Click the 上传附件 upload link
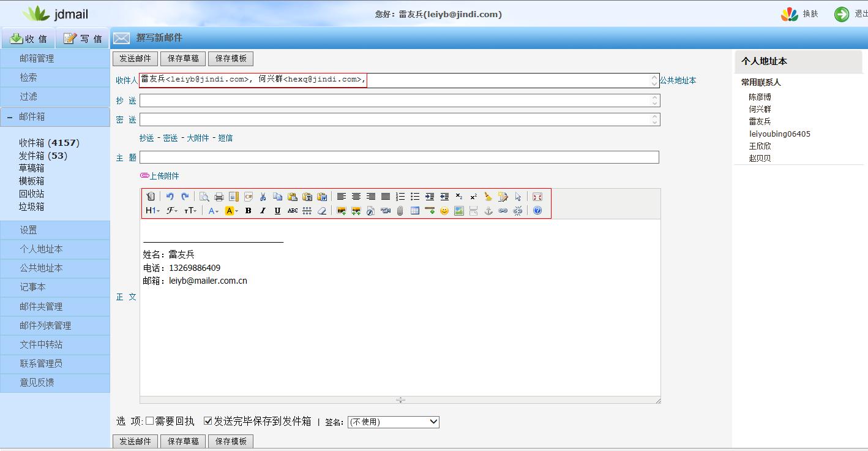Image resolution: width=868 pixels, height=451 pixels. [x=164, y=176]
